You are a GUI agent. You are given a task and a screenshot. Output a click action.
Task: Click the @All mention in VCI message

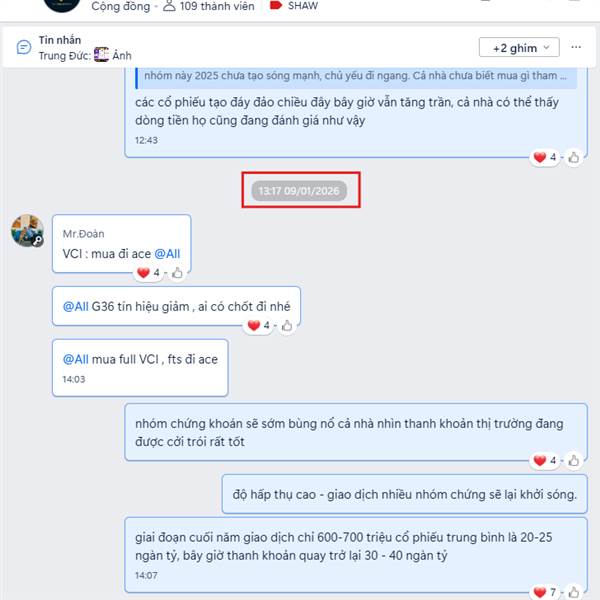[x=167, y=254]
